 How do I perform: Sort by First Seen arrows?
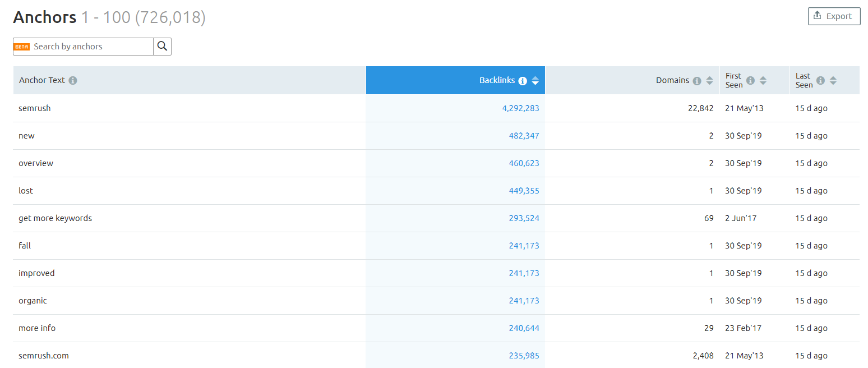[763, 80]
